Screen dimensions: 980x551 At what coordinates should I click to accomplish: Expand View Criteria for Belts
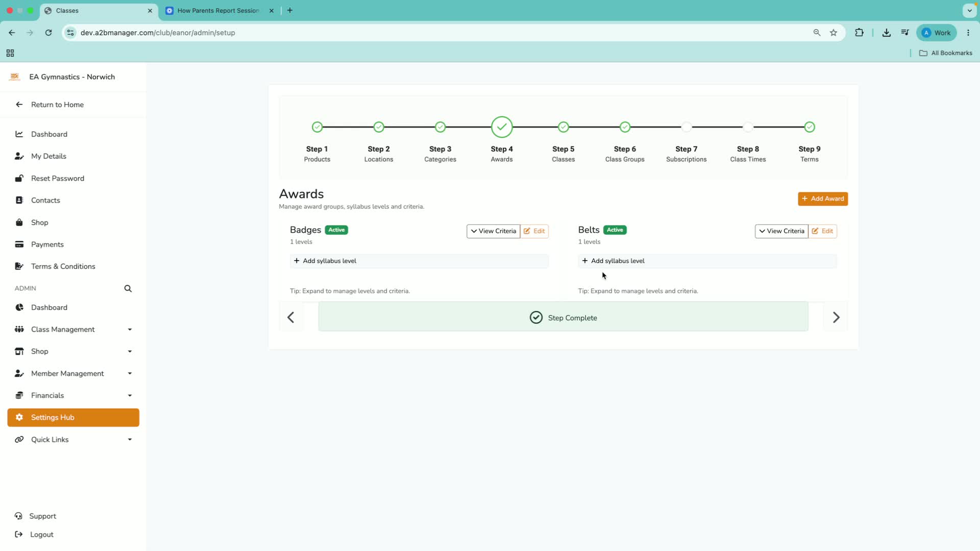[x=781, y=231]
